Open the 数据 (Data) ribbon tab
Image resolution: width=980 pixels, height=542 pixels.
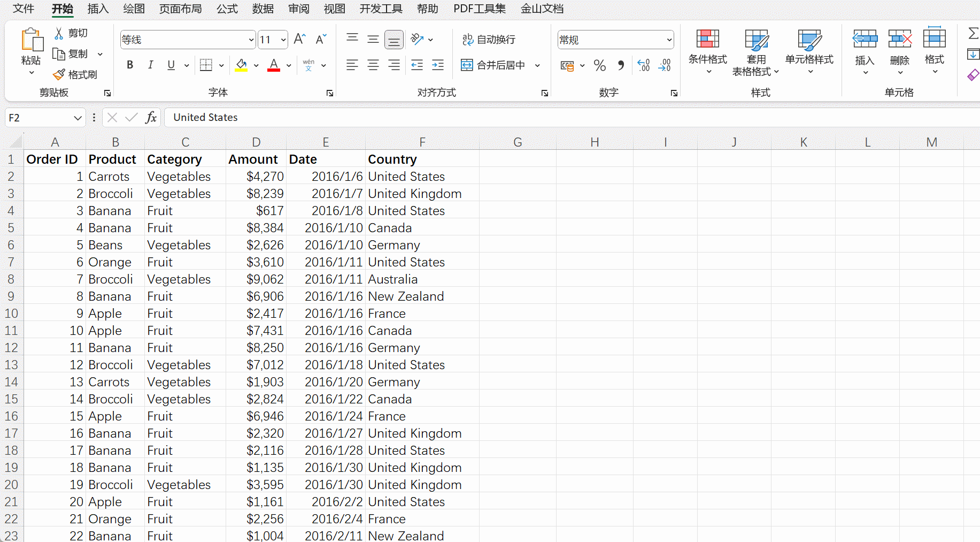point(263,9)
